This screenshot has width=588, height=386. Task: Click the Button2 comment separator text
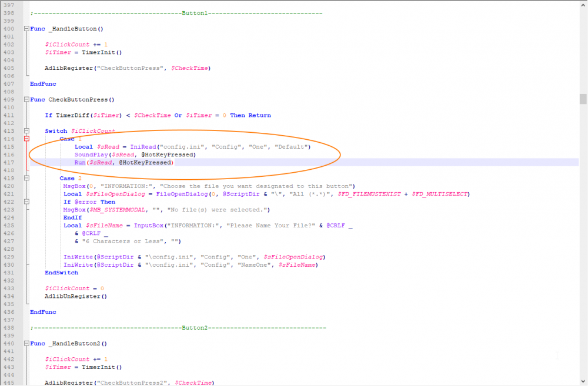click(178, 328)
